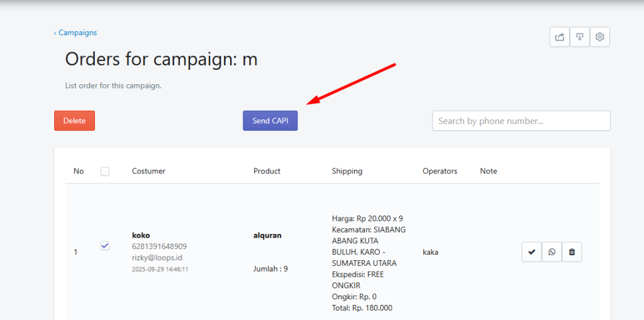The height and width of the screenshot is (320, 644).
Task: Click phone number 6281391648909
Action: pyautogui.click(x=159, y=246)
